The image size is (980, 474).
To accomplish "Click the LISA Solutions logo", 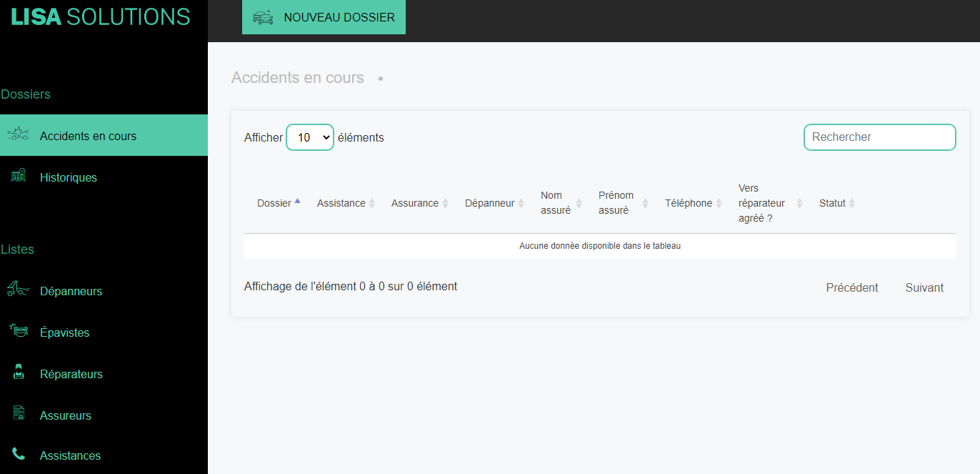I will click(101, 16).
